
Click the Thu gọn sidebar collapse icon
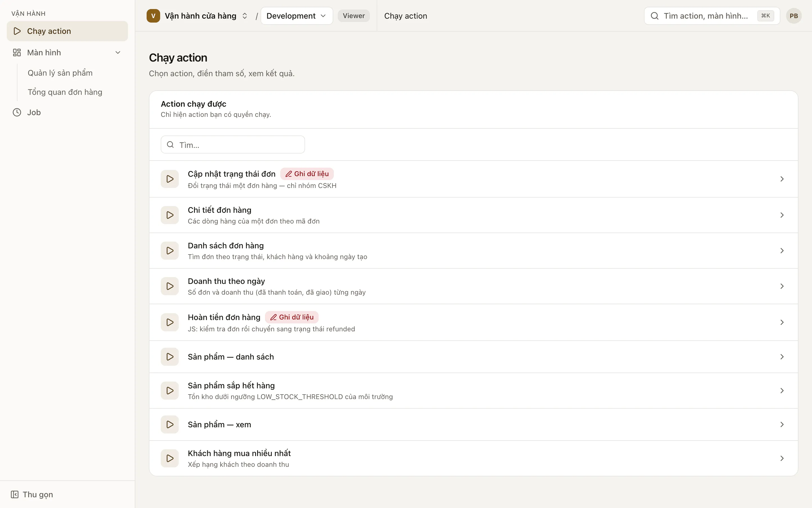click(x=14, y=494)
